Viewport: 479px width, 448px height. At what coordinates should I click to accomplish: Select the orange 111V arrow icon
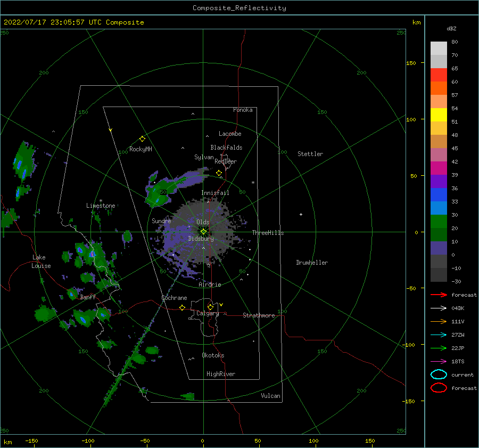tap(439, 321)
